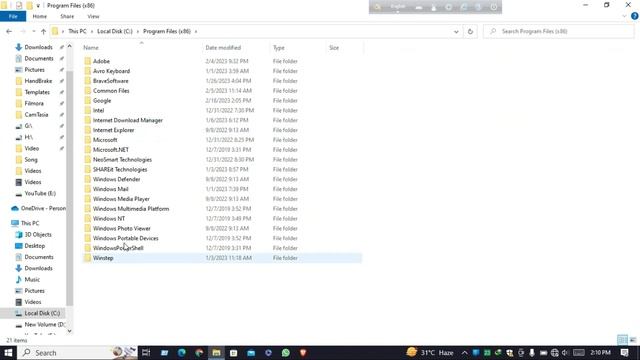The width and height of the screenshot is (640, 360).
Task: Open Music under This PC
Action: coord(32,280)
